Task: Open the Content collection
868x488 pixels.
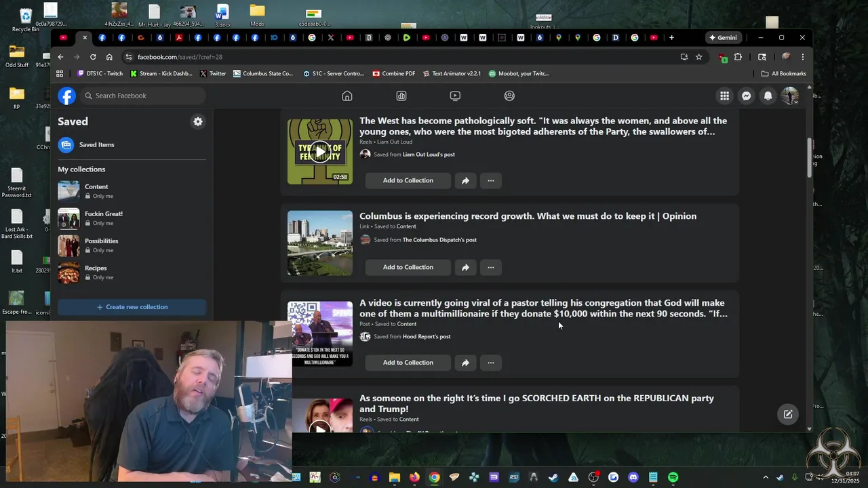Action: pyautogui.click(x=132, y=191)
